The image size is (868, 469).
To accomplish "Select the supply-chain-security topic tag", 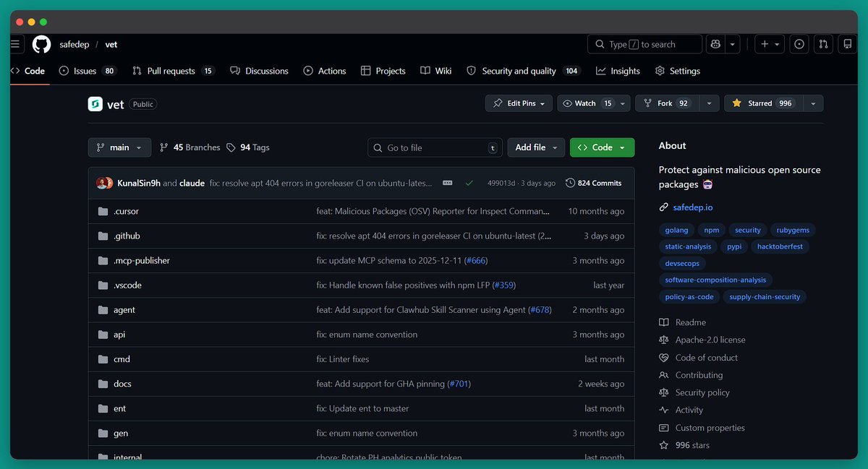I will pyautogui.click(x=765, y=296).
